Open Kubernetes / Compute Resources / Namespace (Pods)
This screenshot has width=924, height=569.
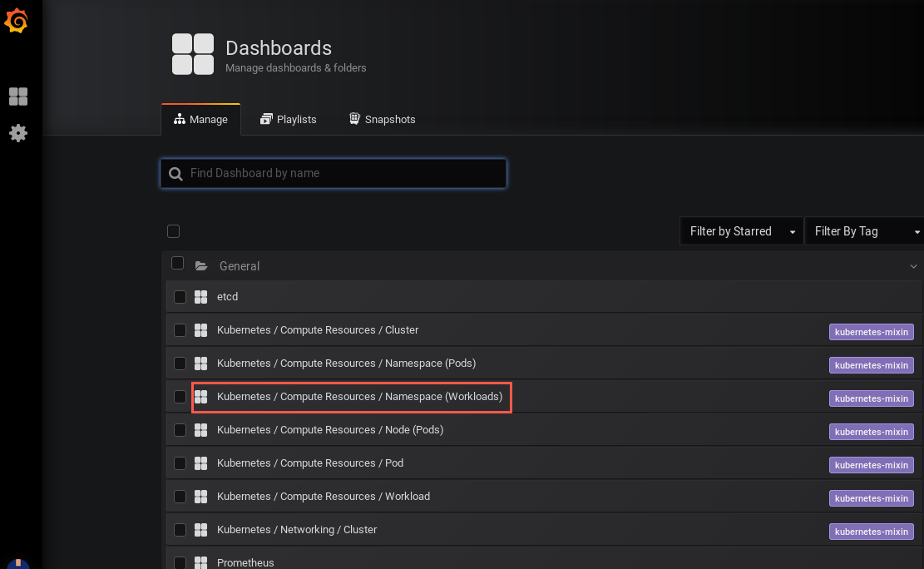pos(347,364)
